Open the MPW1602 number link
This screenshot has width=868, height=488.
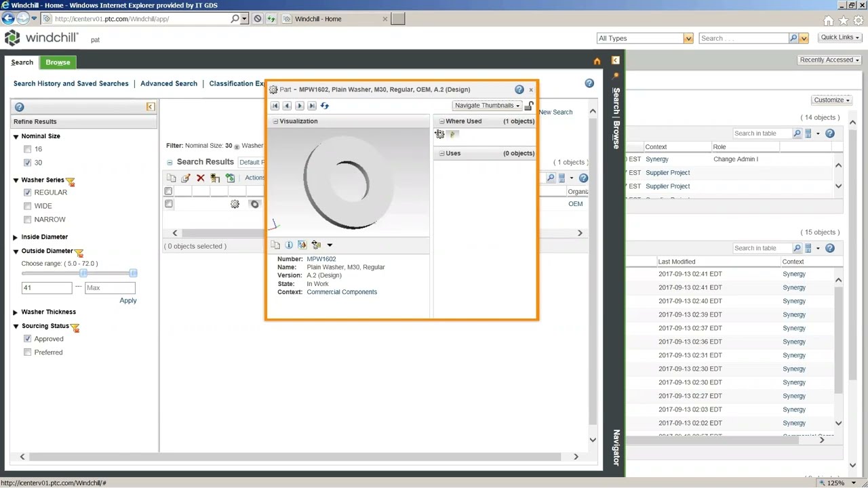click(321, 259)
